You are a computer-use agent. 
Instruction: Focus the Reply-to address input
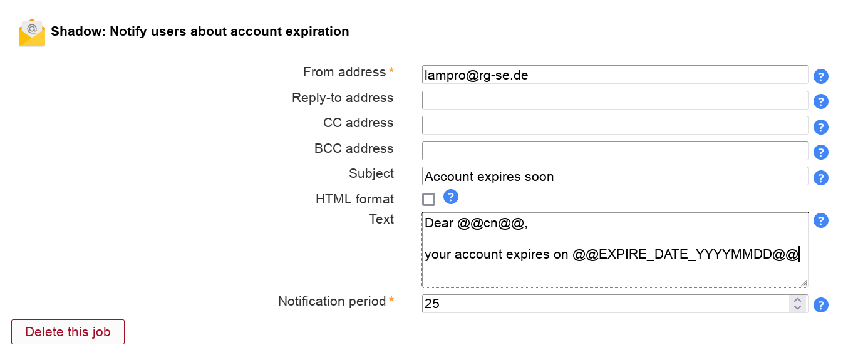pyautogui.click(x=614, y=100)
